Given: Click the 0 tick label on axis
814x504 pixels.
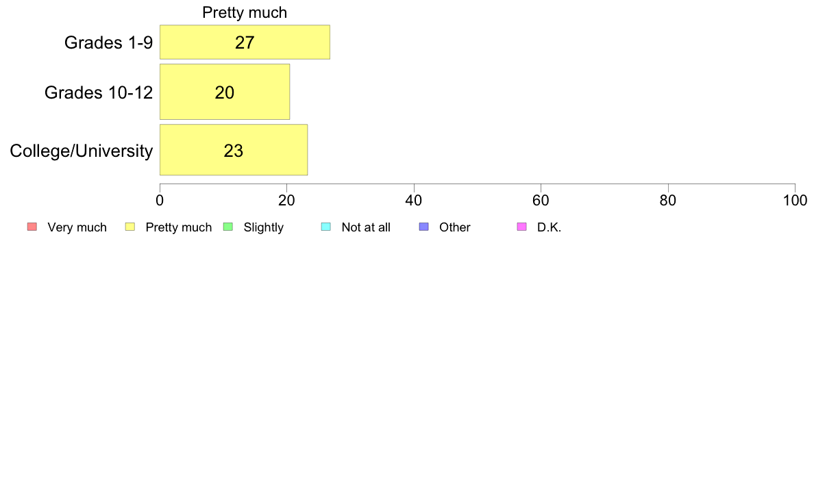Looking at the screenshot, I should tap(160, 201).
